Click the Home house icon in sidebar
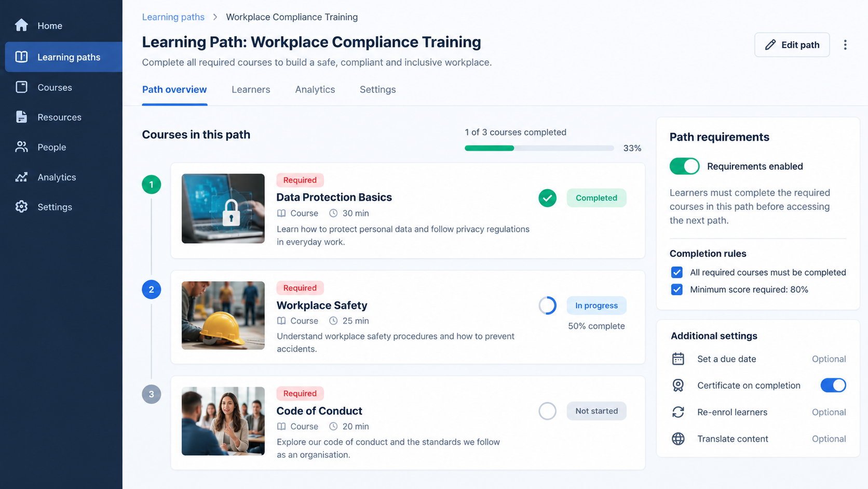This screenshot has height=489, width=868. [x=21, y=25]
